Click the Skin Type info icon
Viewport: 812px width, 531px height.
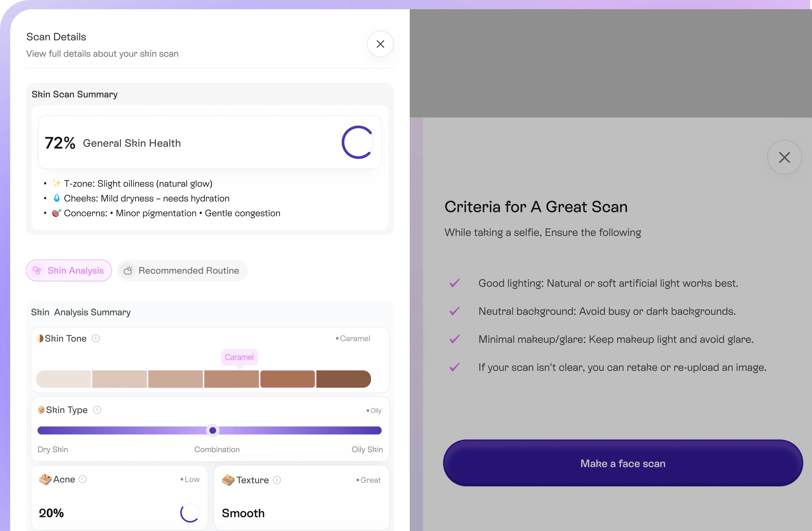pos(97,410)
